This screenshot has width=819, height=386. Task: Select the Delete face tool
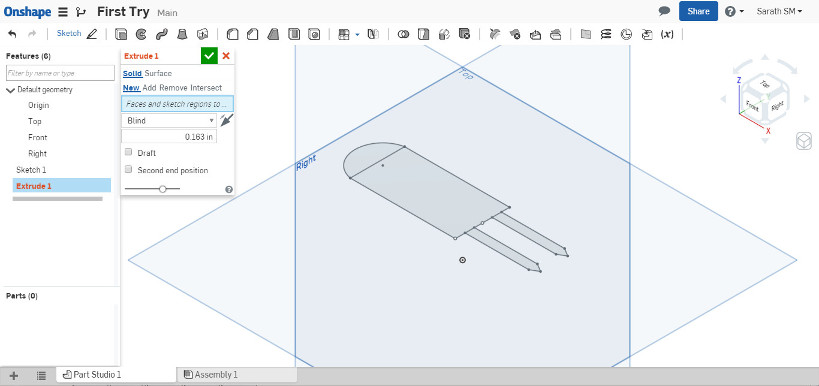(514, 34)
